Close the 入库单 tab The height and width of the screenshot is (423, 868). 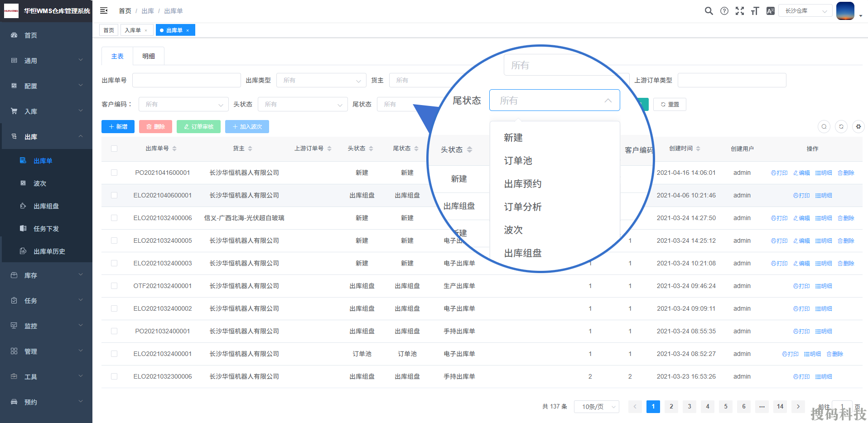pos(146,31)
